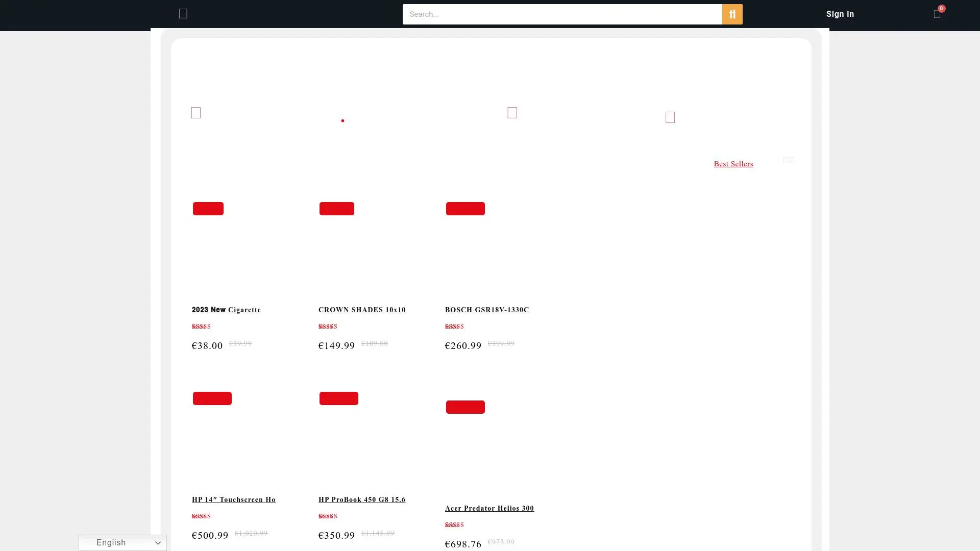The height and width of the screenshot is (551, 980).
Task: Open the Best Sellers link
Action: [733, 164]
